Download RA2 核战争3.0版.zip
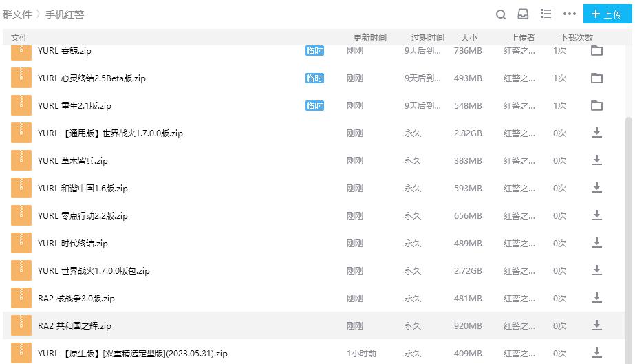This screenshot has width=635, height=364. click(x=596, y=298)
